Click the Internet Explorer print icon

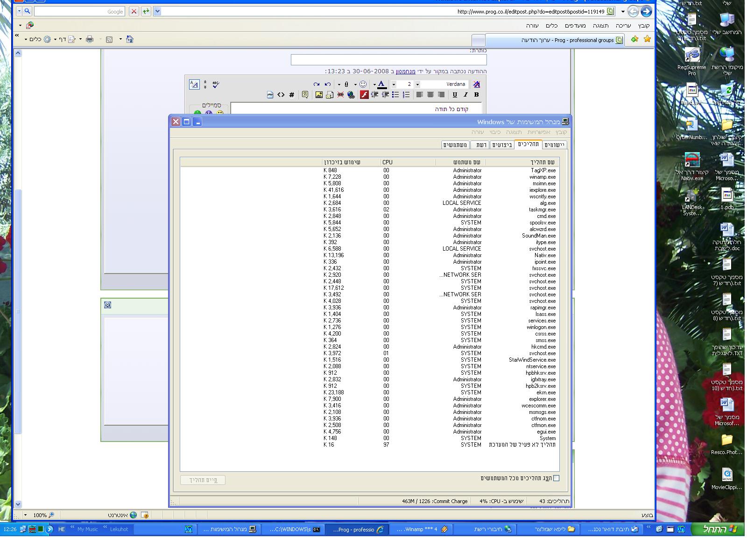coord(90,39)
